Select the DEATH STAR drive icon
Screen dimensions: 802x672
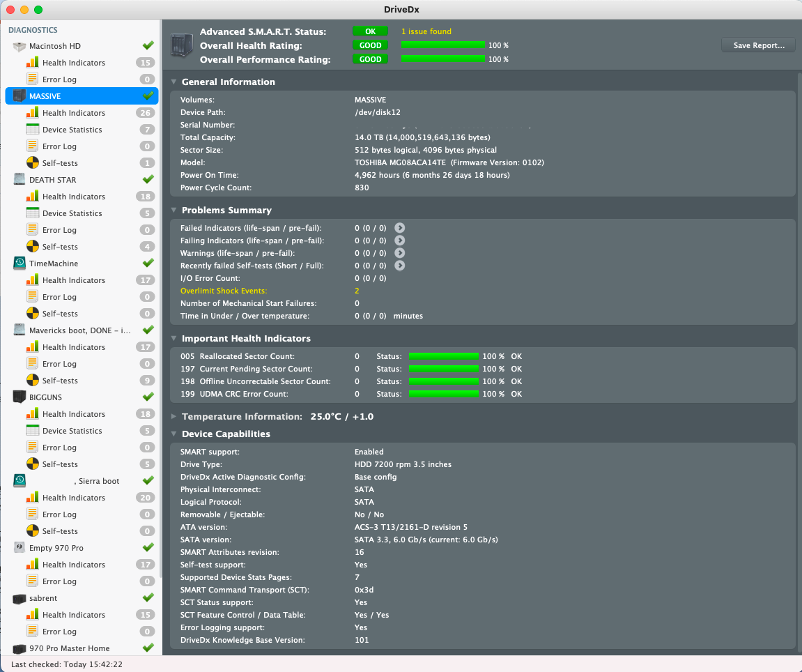[x=20, y=180]
